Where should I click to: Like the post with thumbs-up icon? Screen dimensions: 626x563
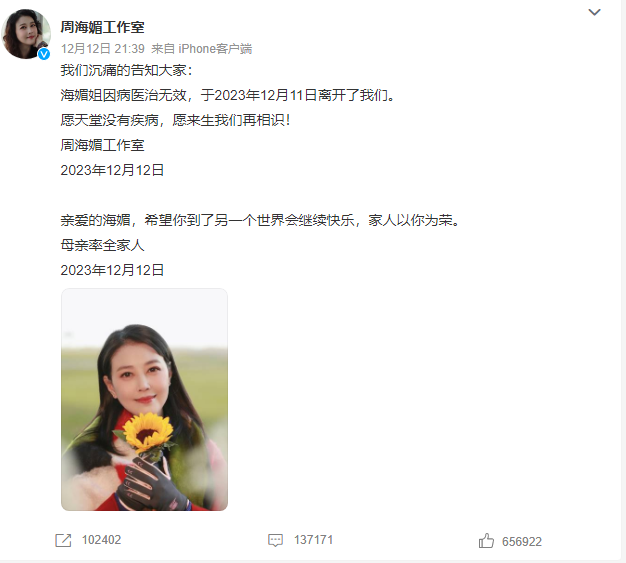[x=486, y=541]
